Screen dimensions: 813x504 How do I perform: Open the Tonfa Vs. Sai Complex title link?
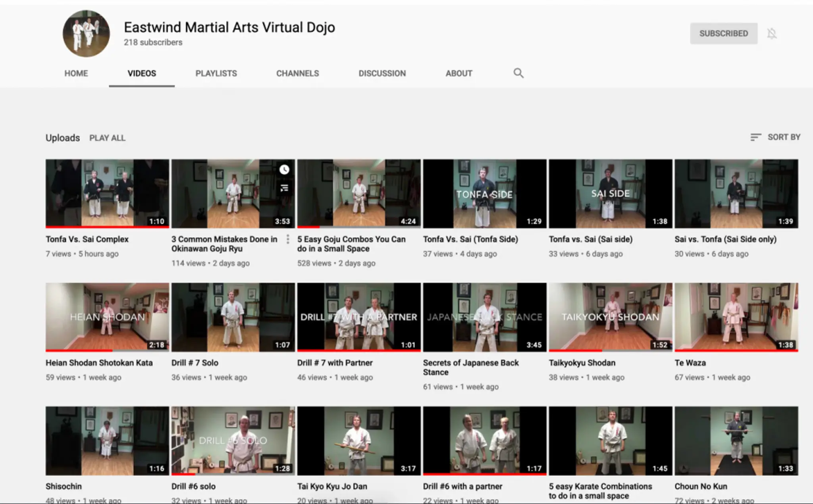87,239
